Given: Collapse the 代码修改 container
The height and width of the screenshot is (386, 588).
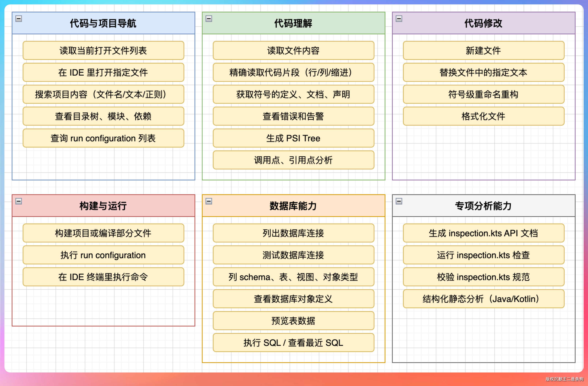Looking at the screenshot, I should 399,19.
